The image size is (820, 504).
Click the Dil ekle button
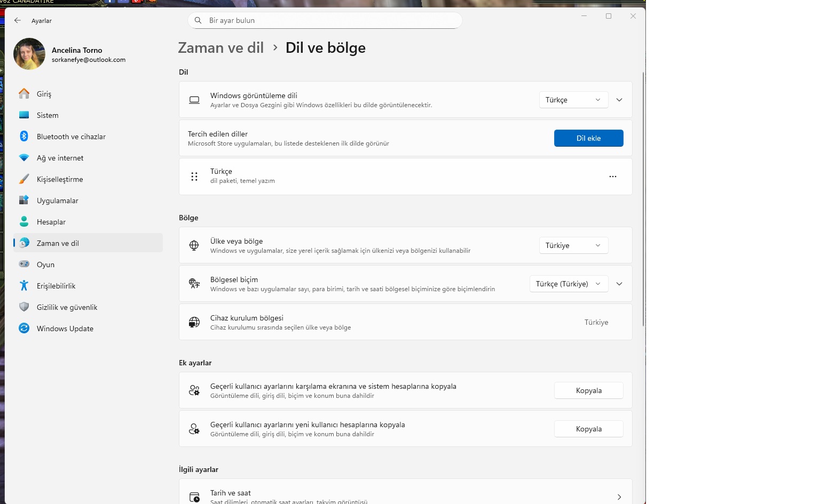588,138
